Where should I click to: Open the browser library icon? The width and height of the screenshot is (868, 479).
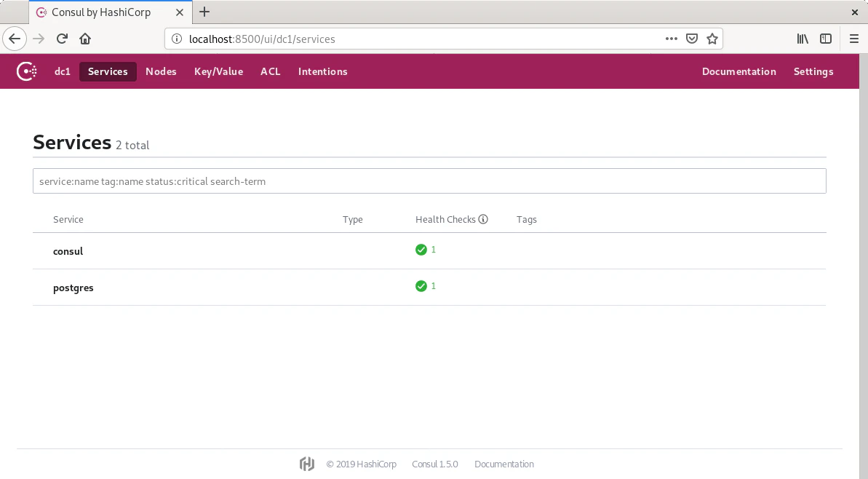coord(803,39)
